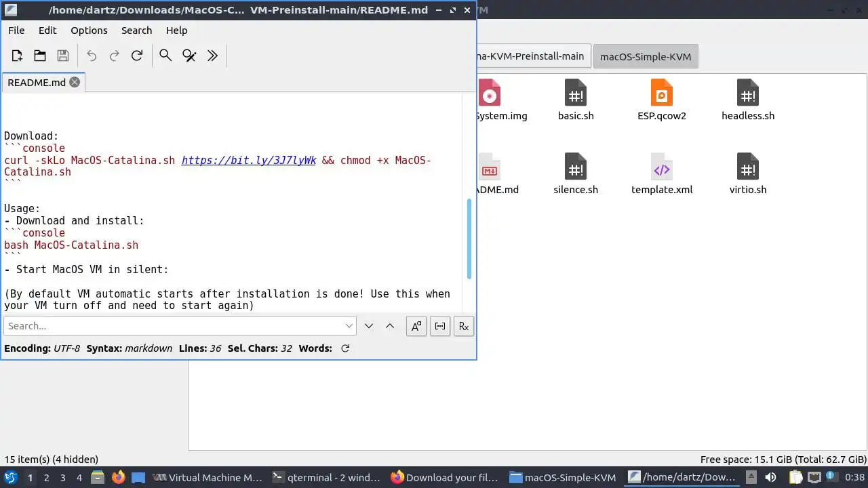
Task: Switch to qterminal taskbar window
Action: (328, 477)
